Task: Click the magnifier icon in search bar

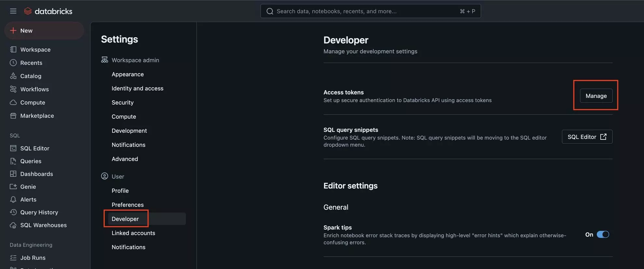Action: [x=270, y=11]
